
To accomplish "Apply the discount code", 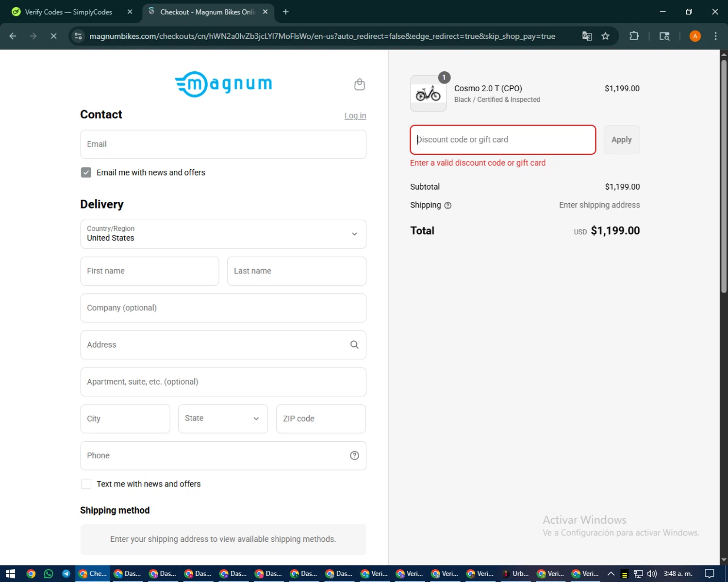I will point(622,140).
